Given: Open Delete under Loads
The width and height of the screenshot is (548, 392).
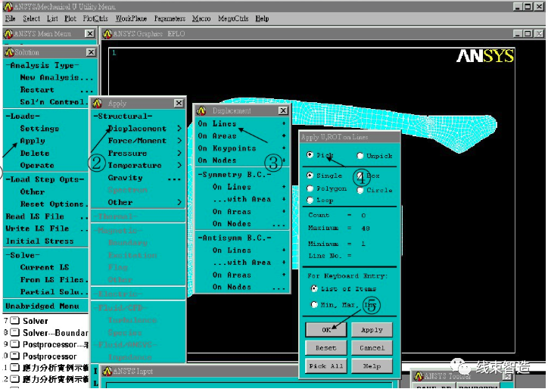Looking at the screenshot, I should coord(35,154).
